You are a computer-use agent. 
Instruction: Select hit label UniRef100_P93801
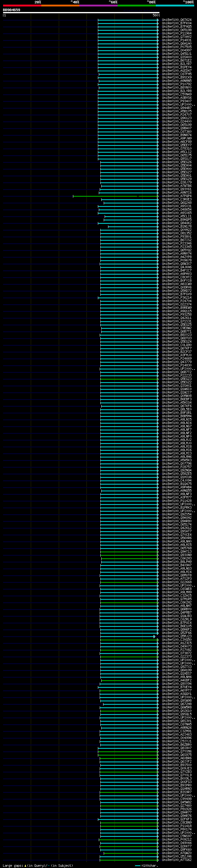[x=177, y=236]
